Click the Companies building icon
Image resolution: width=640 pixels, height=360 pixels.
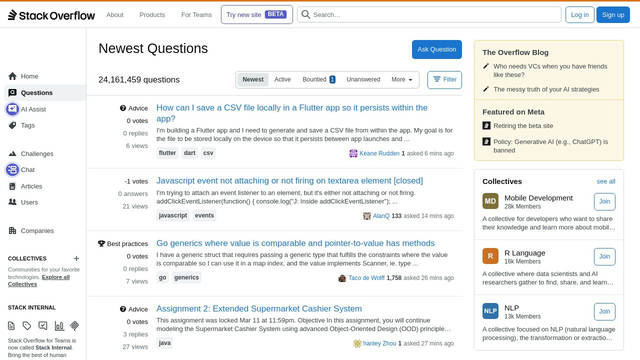pos(13,231)
